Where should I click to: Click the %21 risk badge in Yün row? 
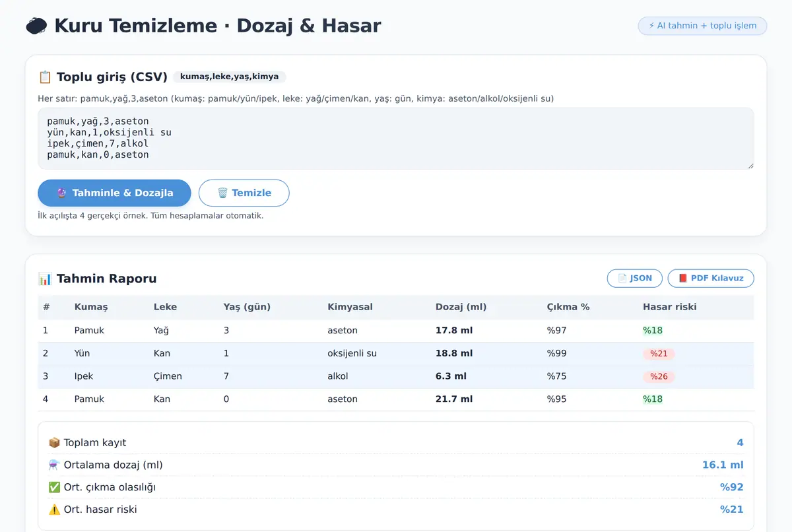[x=659, y=354]
